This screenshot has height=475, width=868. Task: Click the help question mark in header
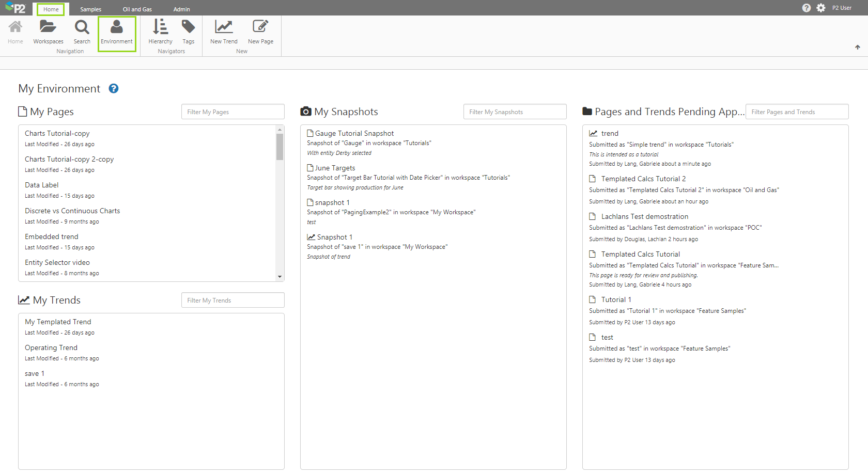[x=806, y=8]
